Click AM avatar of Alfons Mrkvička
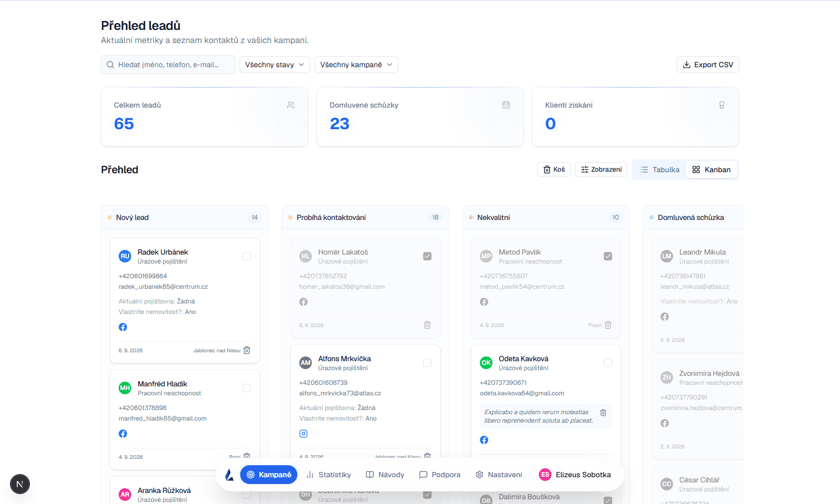The width and height of the screenshot is (840, 504). tap(306, 363)
